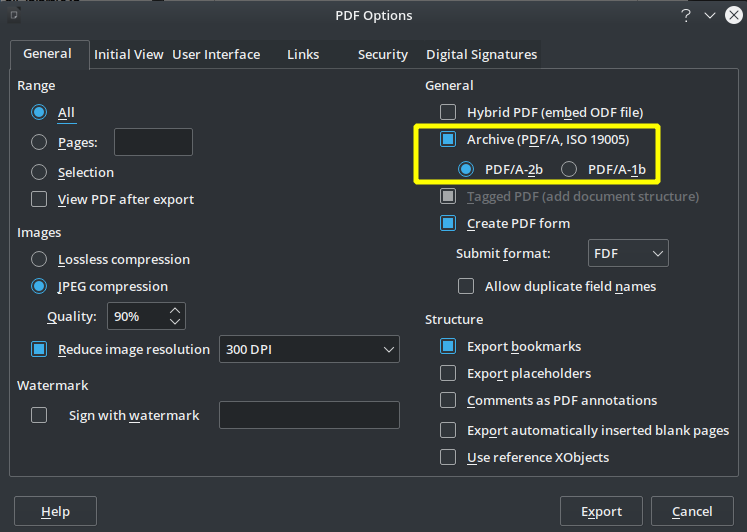Choose Lossless compression radio option
This screenshot has height=532, width=747.
point(39,259)
